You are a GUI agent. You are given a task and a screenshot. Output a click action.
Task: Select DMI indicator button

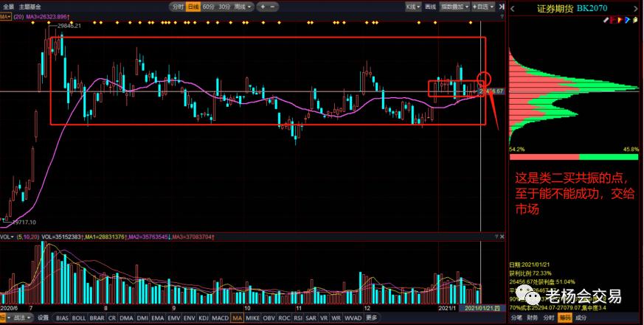click(142, 318)
